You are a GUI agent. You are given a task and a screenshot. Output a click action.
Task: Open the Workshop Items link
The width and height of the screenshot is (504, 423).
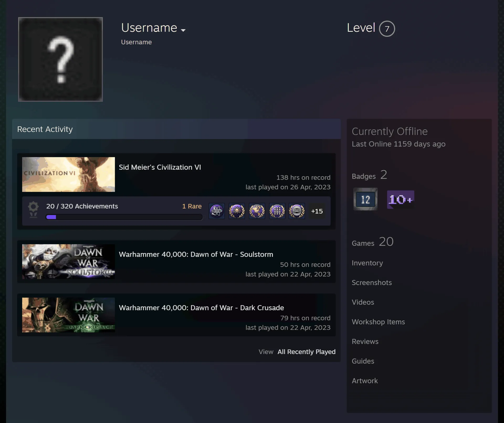[x=378, y=322]
